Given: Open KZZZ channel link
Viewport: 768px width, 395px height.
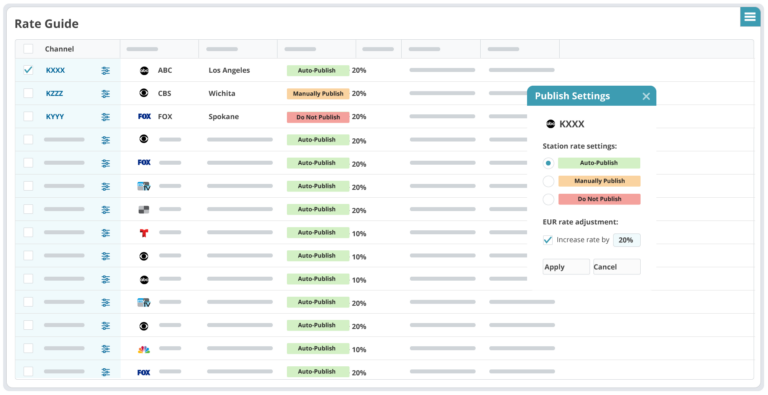Looking at the screenshot, I should tap(54, 94).
